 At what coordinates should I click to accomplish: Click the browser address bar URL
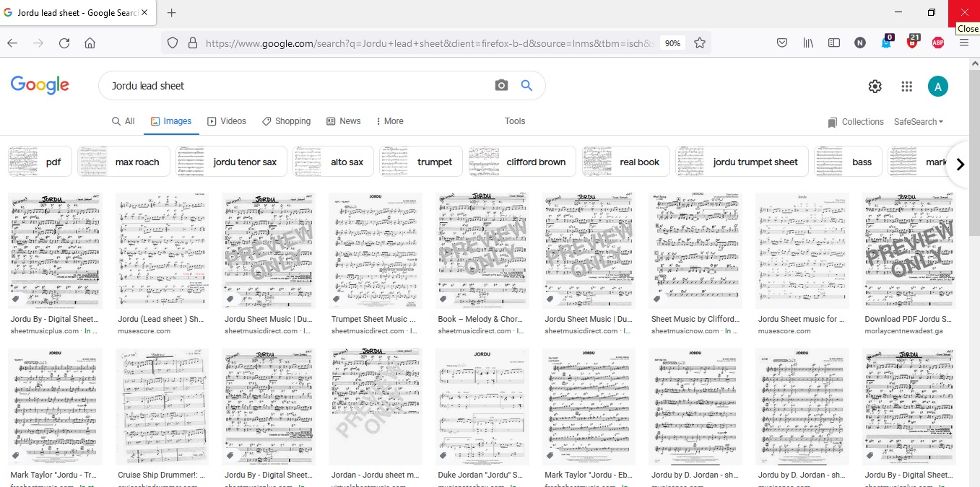tap(430, 43)
